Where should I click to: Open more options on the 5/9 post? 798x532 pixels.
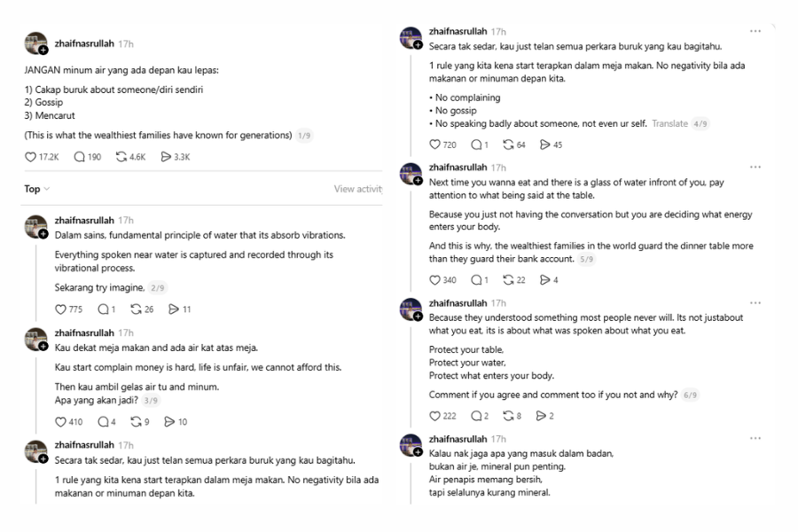755,167
